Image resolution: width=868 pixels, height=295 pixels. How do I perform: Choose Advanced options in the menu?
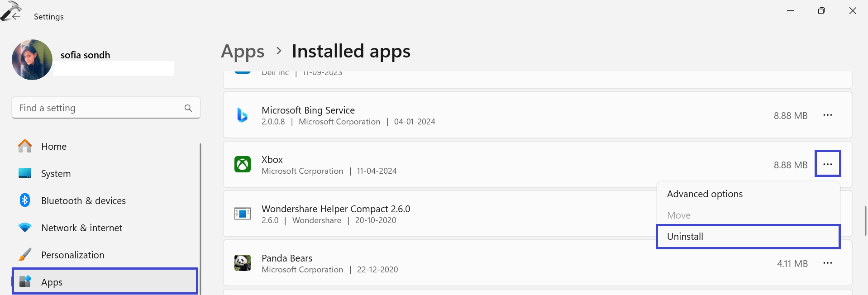click(x=705, y=194)
